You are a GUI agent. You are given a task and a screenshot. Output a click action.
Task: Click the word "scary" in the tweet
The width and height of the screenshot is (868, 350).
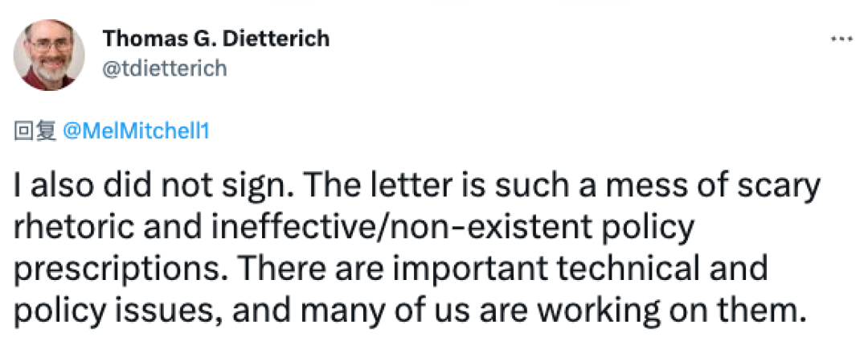coord(777,188)
